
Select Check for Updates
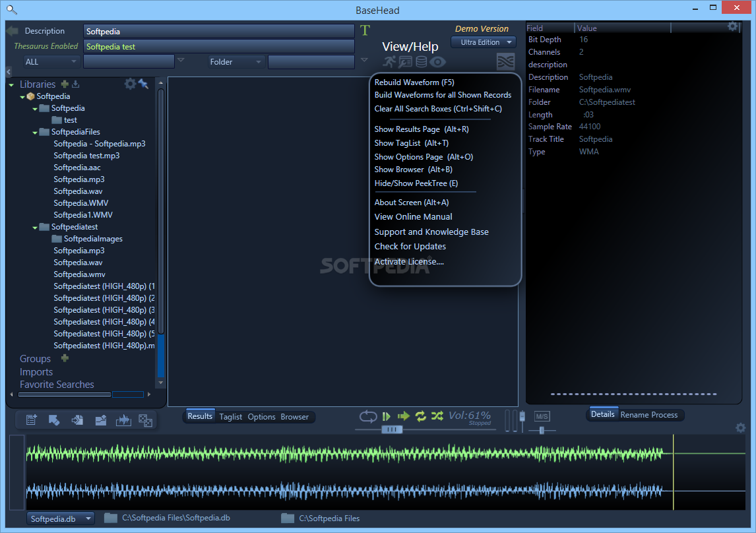[x=410, y=246]
